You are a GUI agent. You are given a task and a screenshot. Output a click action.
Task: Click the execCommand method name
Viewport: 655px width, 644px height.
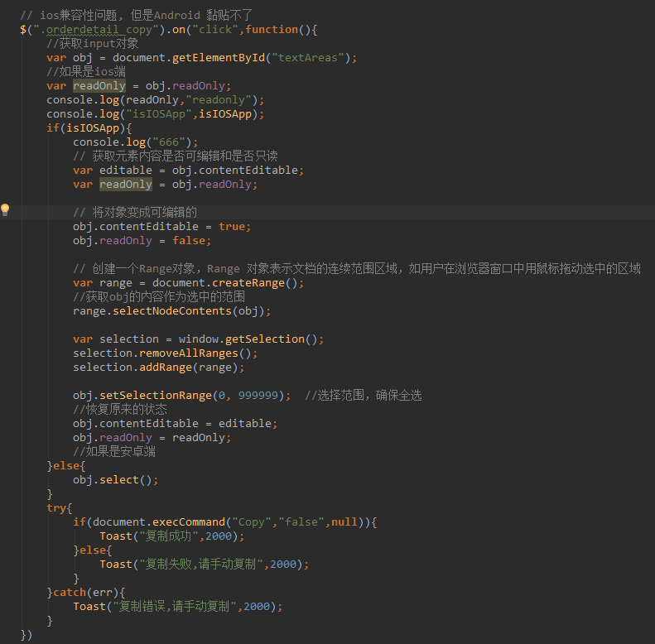pyautogui.click(x=189, y=522)
